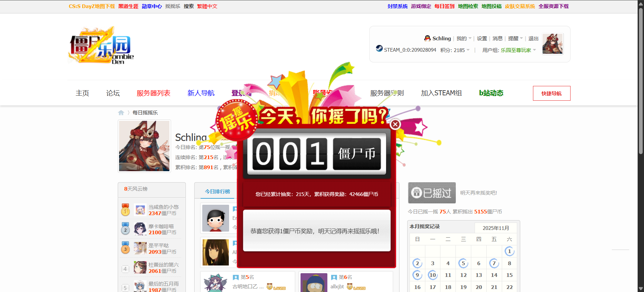This screenshot has height=292, width=644.
Task: Close the 摇摇乐 reward popup
Action: pos(395,125)
